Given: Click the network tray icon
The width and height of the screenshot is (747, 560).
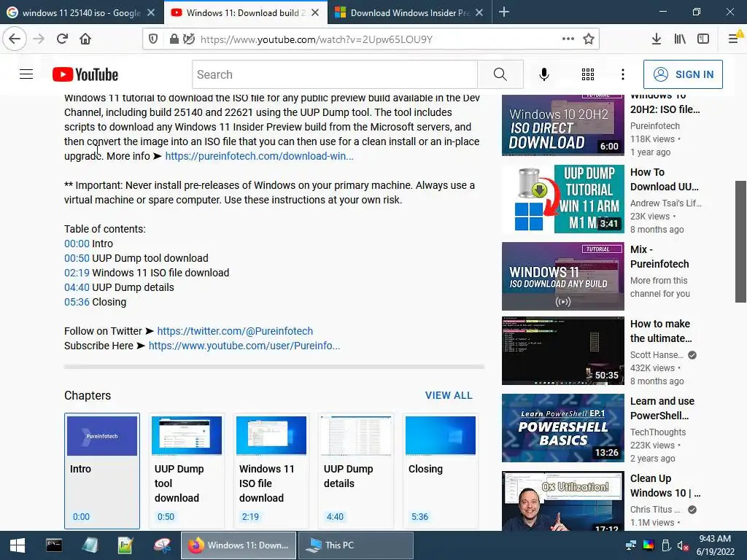Looking at the screenshot, I should [x=631, y=545].
